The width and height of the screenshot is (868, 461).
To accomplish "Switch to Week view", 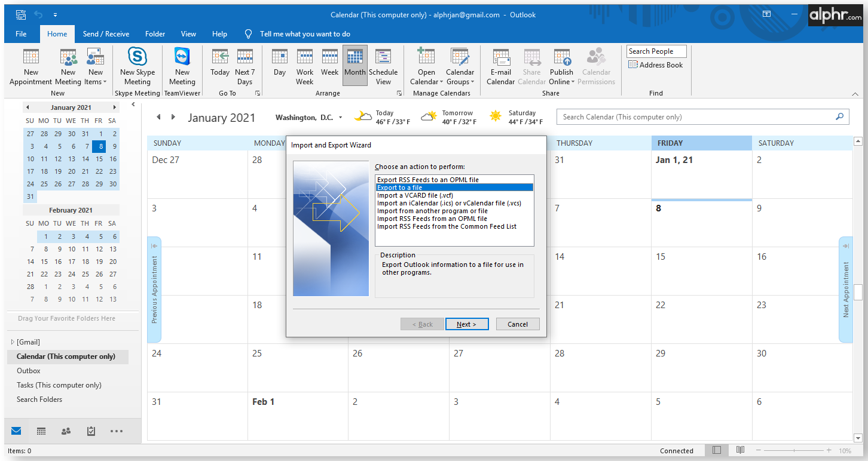I will [330, 63].
